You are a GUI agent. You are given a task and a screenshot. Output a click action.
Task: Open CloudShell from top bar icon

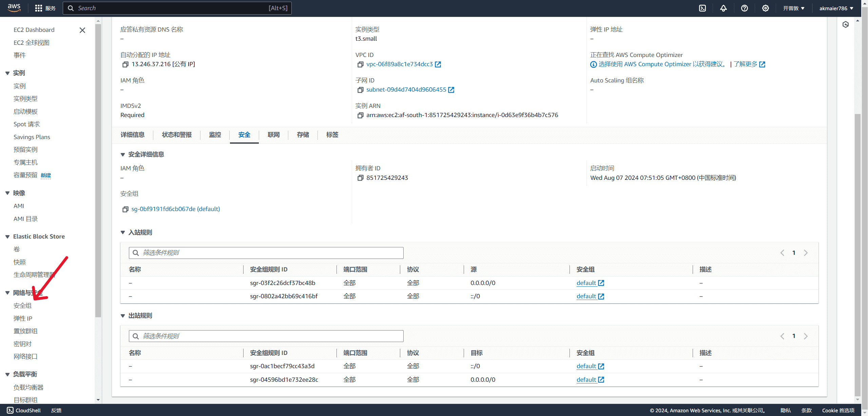click(702, 8)
